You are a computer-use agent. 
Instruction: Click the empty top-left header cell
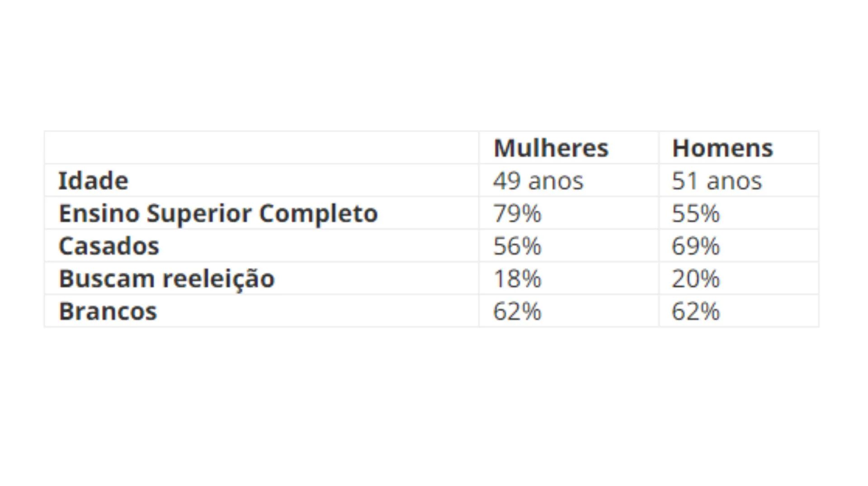tap(261, 148)
